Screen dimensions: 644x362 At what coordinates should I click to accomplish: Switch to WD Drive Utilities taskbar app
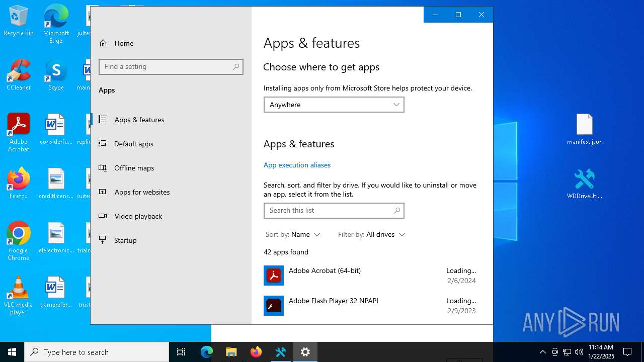coord(281,352)
